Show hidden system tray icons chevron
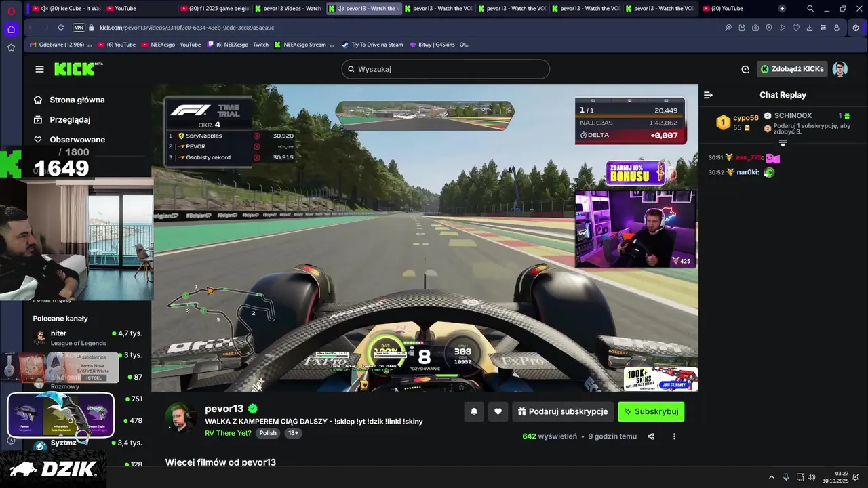The height and width of the screenshot is (488, 868). click(x=771, y=477)
